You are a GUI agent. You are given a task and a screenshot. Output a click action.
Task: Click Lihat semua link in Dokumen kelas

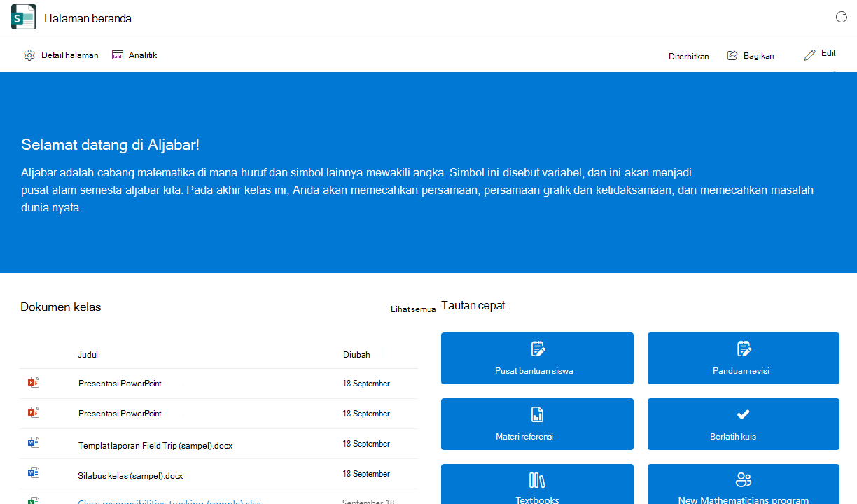pyautogui.click(x=413, y=309)
